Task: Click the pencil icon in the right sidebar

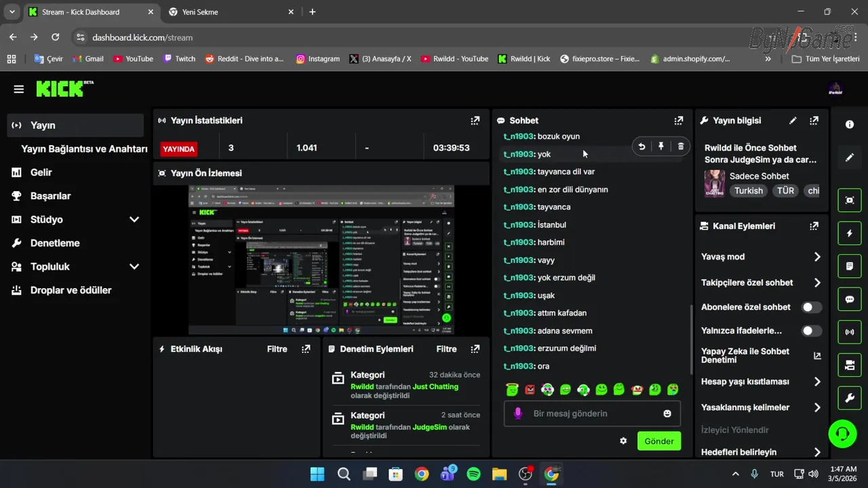Action: (850, 157)
